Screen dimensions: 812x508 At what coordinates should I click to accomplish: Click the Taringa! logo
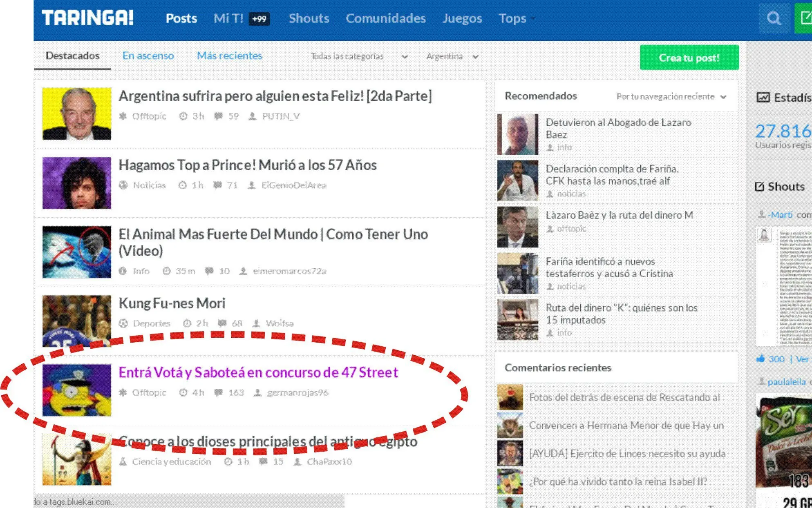[x=87, y=18]
